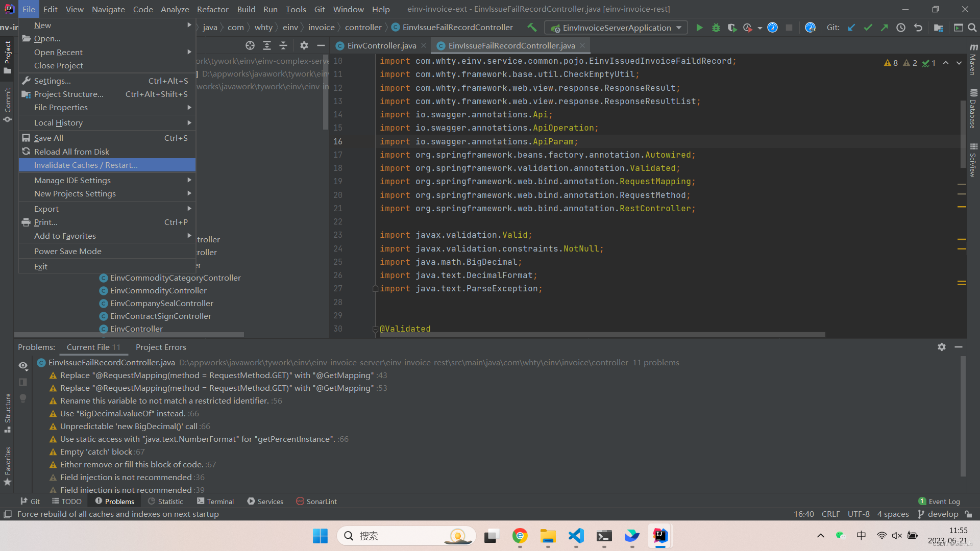
Task: Hide the Problems panel using minus icon
Action: click(959, 347)
